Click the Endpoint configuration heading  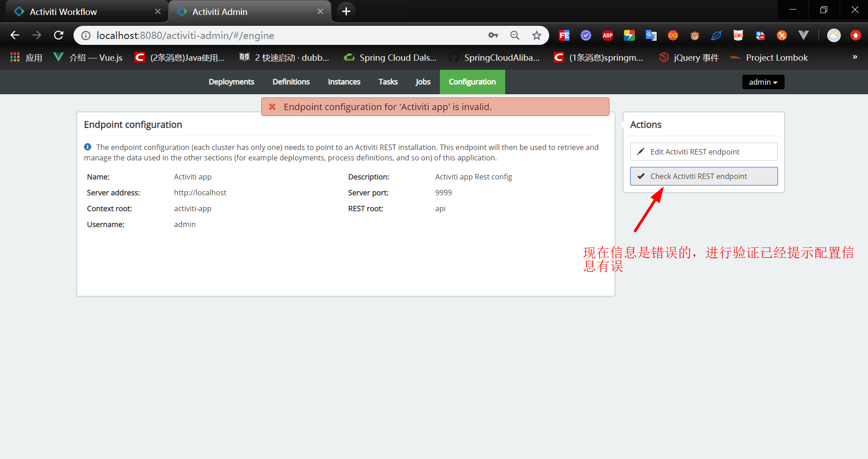pos(133,125)
